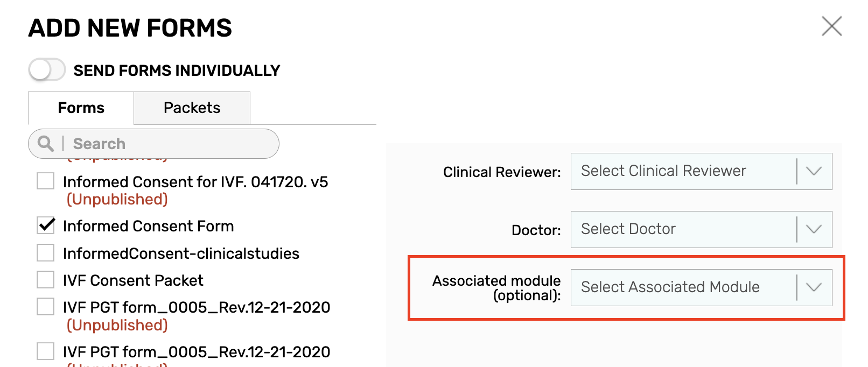The width and height of the screenshot is (868, 367).
Task: Click the Clinical Reviewer chevron arrow
Action: click(x=814, y=171)
